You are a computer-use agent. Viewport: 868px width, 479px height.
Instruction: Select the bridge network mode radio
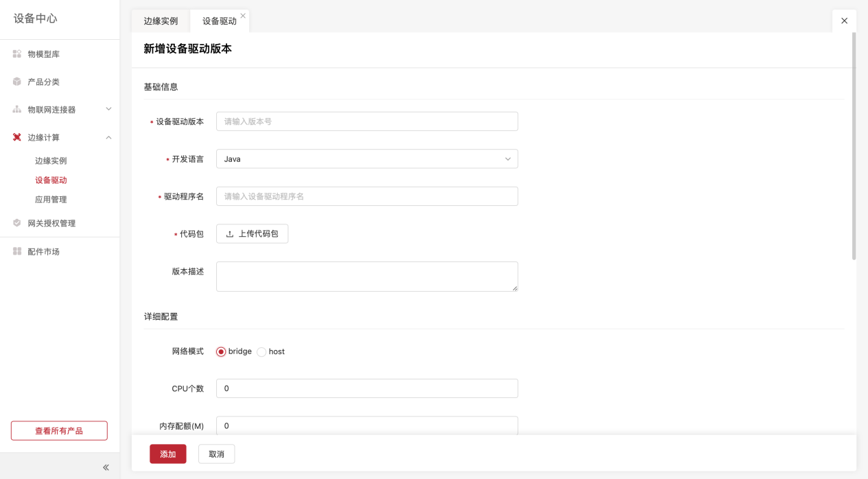[221, 352]
